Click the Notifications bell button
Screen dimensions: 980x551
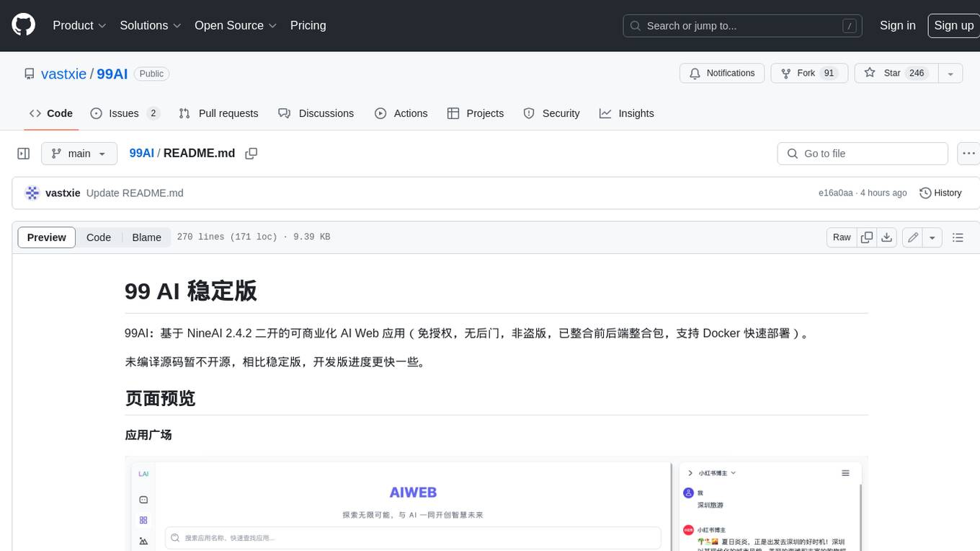[722, 74]
